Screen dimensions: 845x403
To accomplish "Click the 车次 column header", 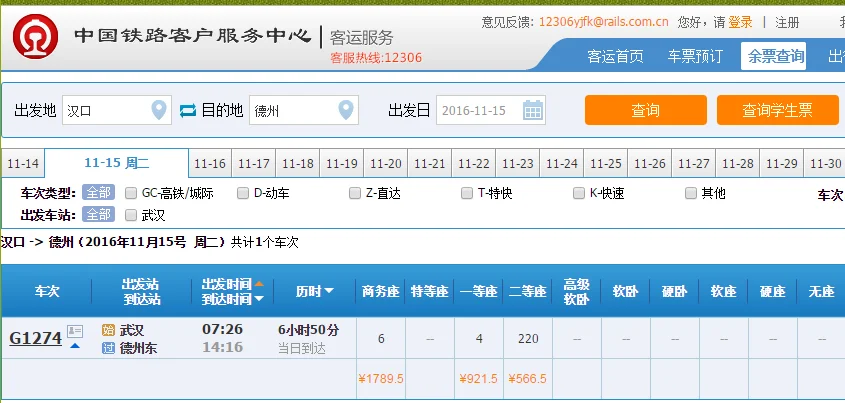I will click(x=47, y=291).
